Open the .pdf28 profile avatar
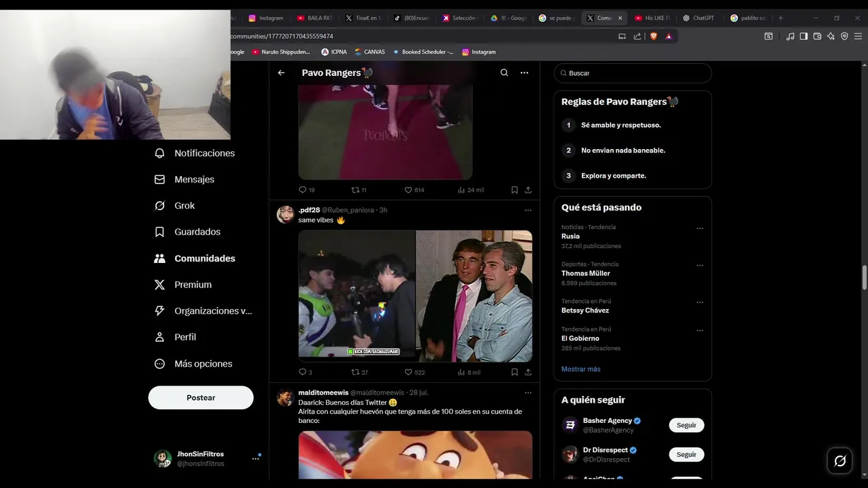The width and height of the screenshot is (868, 488). click(x=285, y=215)
